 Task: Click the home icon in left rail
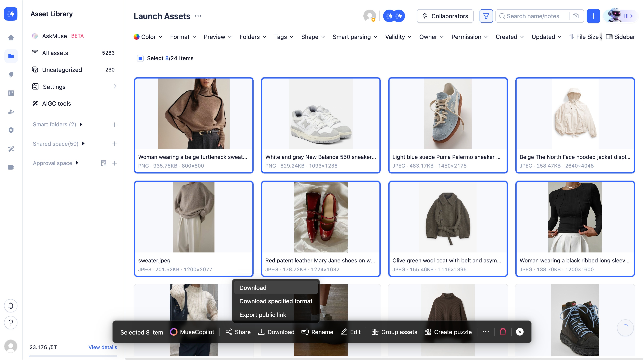point(11,38)
